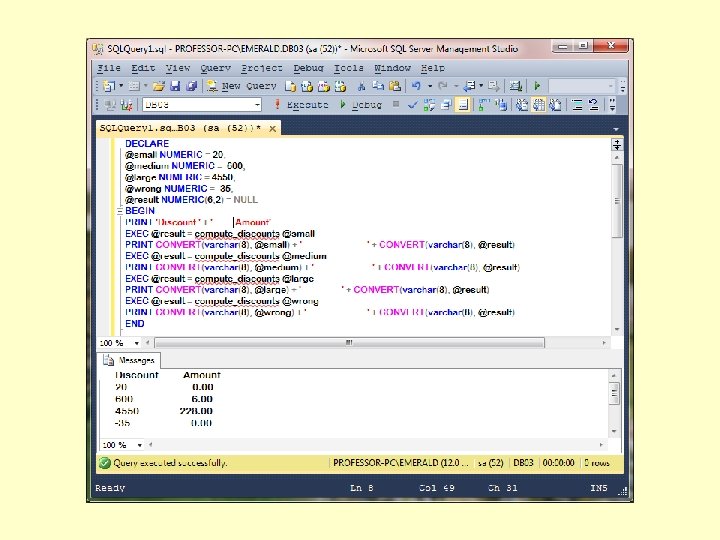Open the active documents list arrow beside tabs
Screen dimensions: 720x540
pos(616,129)
